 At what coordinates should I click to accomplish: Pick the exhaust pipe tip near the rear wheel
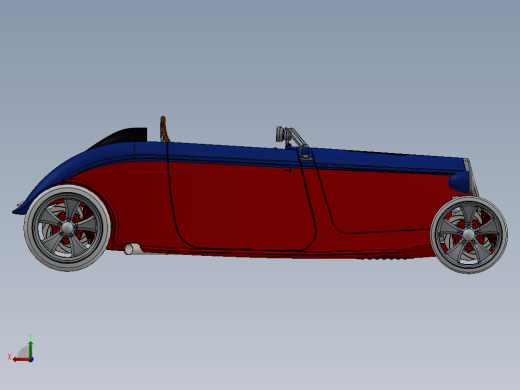(x=133, y=249)
